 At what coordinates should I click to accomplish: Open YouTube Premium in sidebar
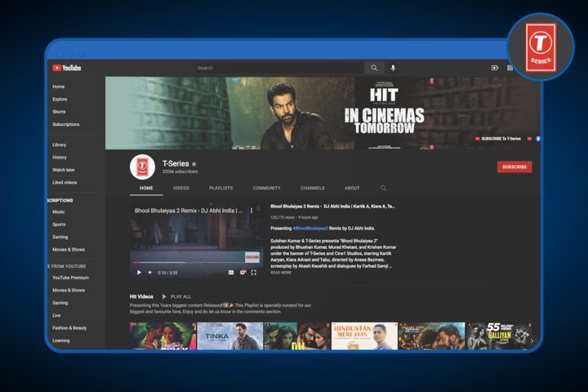pos(70,278)
